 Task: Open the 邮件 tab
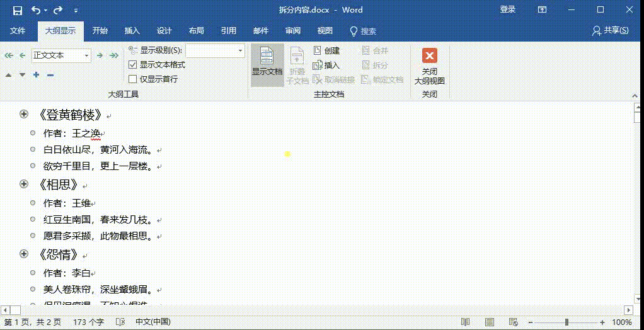(x=260, y=31)
